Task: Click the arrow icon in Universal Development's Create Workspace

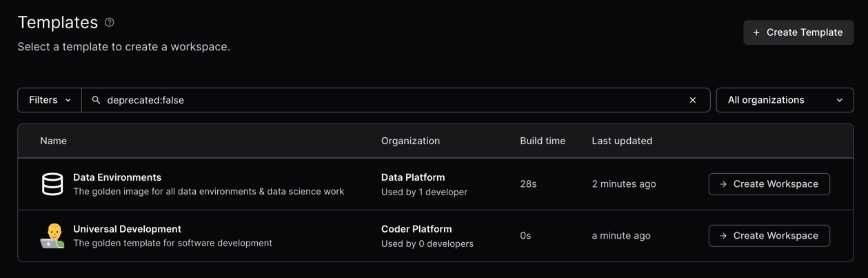Action: [723, 236]
